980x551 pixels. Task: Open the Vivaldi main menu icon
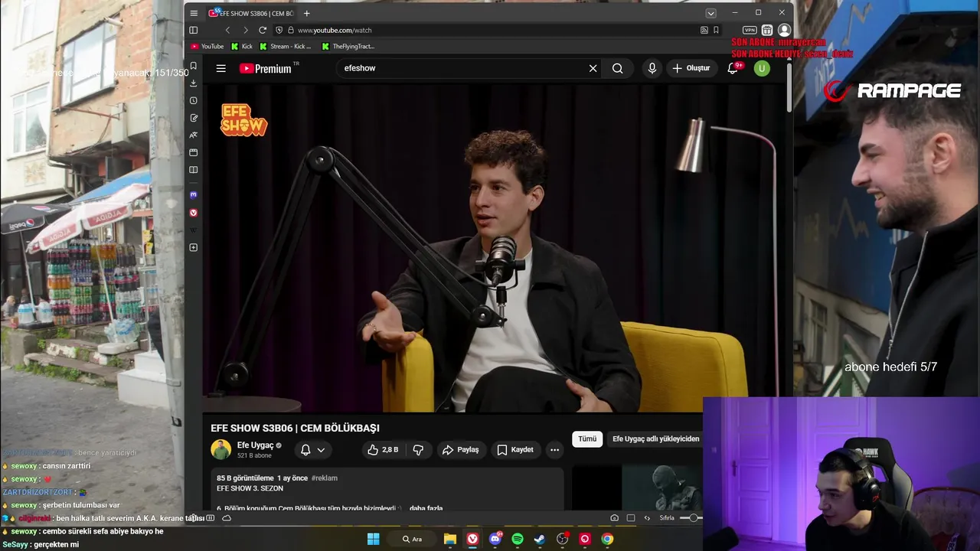tap(194, 13)
